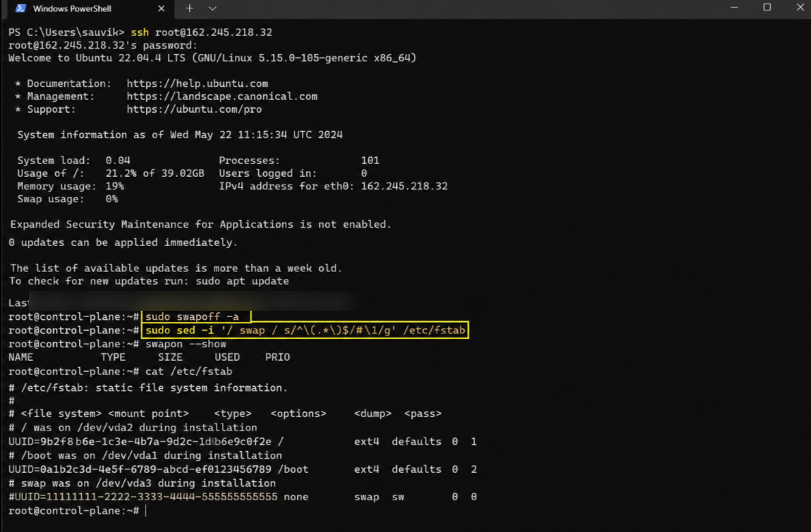Click the NAME column header in swapon output

[20, 357]
